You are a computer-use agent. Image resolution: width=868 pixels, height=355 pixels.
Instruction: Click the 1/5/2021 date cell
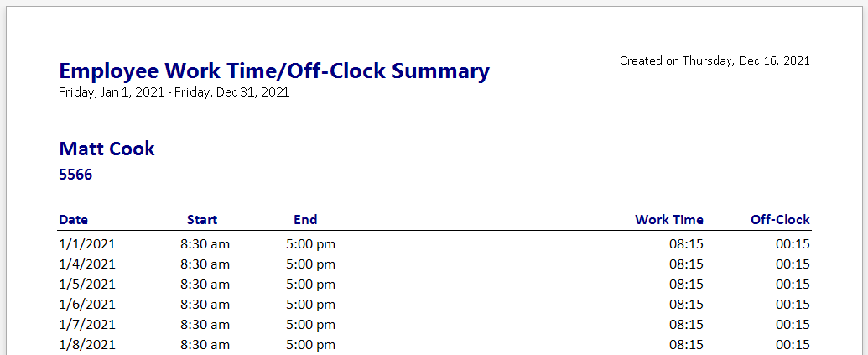click(x=87, y=285)
